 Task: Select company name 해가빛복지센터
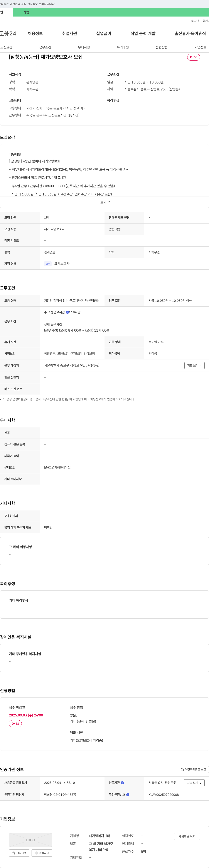(99, 836)
